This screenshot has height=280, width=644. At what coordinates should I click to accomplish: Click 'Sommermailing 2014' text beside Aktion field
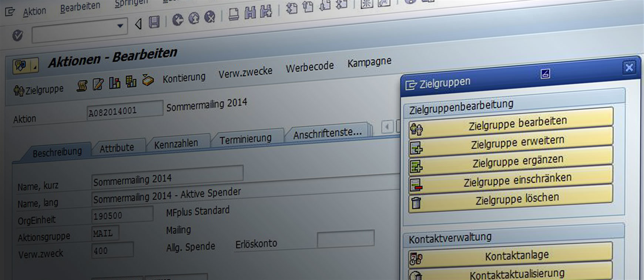tap(207, 105)
